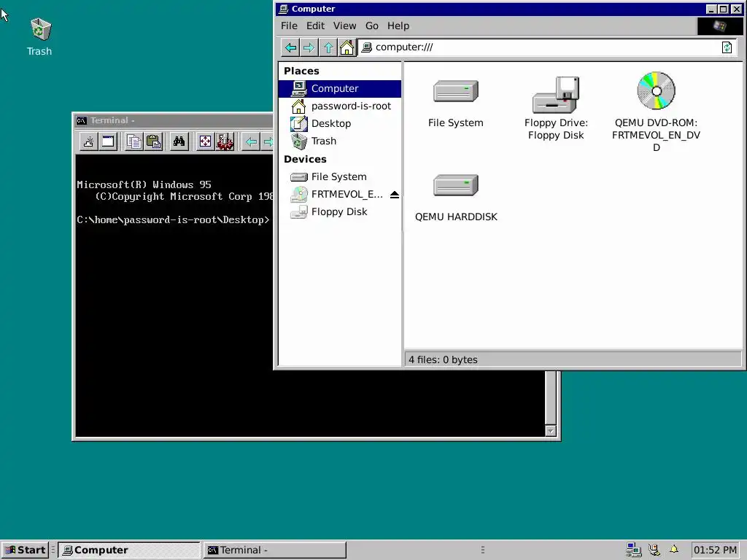Click the Terminal scrollbar down arrow
747x560 pixels.
[550, 431]
